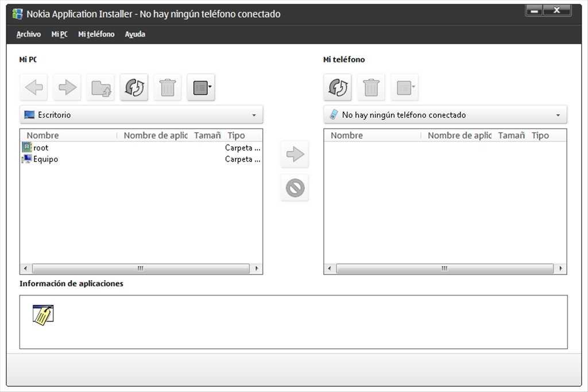Viewport: 588px width, 392px height.
Task: Open the Escritorio location dropdown
Action: [141, 115]
